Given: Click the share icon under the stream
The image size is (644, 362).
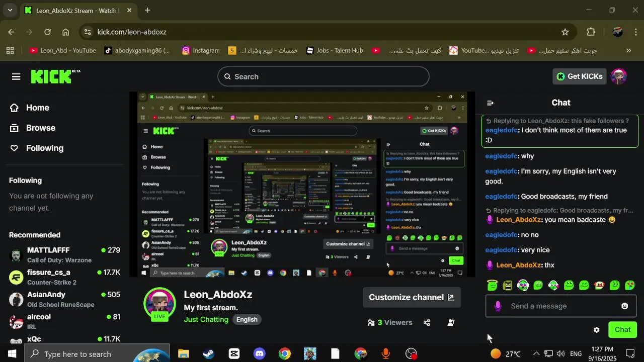Looking at the screenshot, I should 427,323.
